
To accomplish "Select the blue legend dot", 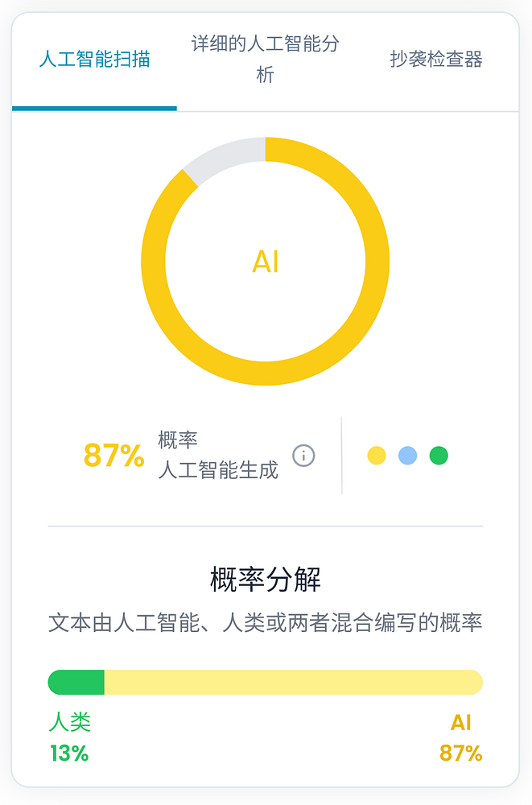I will click(x=408, y=456).
